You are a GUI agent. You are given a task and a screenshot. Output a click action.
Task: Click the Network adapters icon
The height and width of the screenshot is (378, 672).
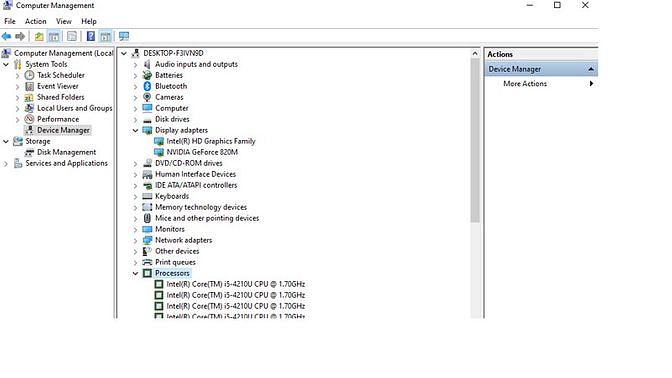[147, 240]
